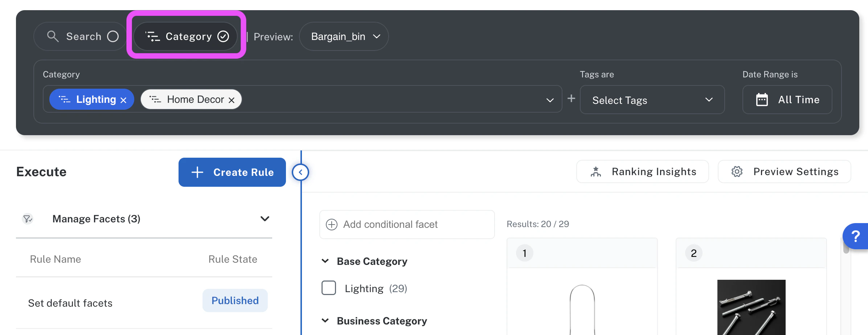Click the plus icon to add another filter
868x335 pixels.
click(571, 98)
